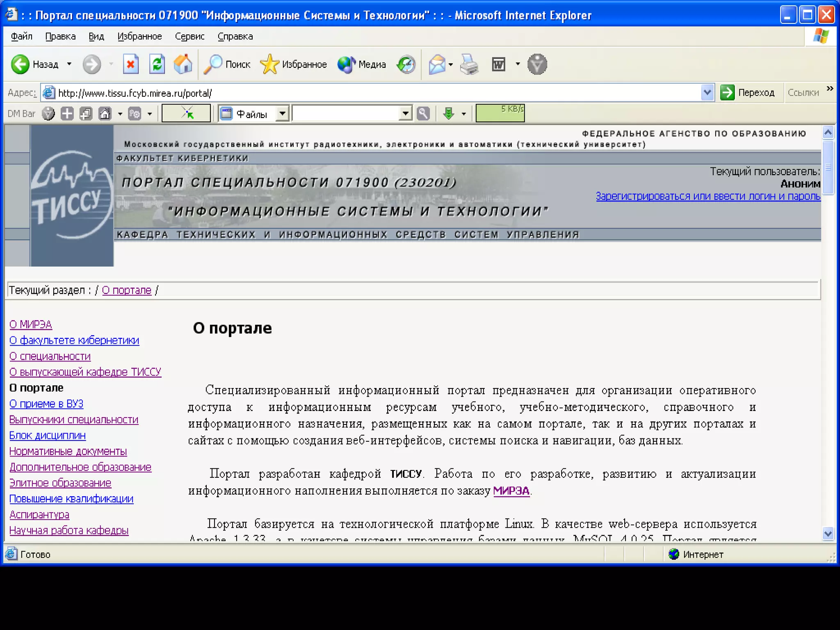Expand the address bar URL dropdown
Viewport: 840px width, 630px height.
(707, 93)
